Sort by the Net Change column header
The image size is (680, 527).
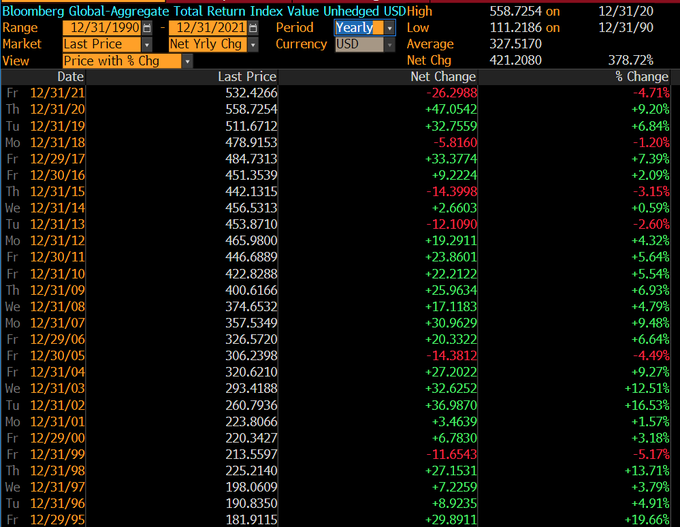click(443, 77)
